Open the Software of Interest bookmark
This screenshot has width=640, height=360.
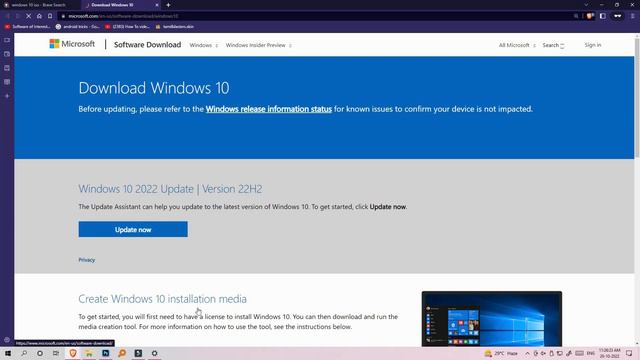pyautogui.click(x=27, y=27)
